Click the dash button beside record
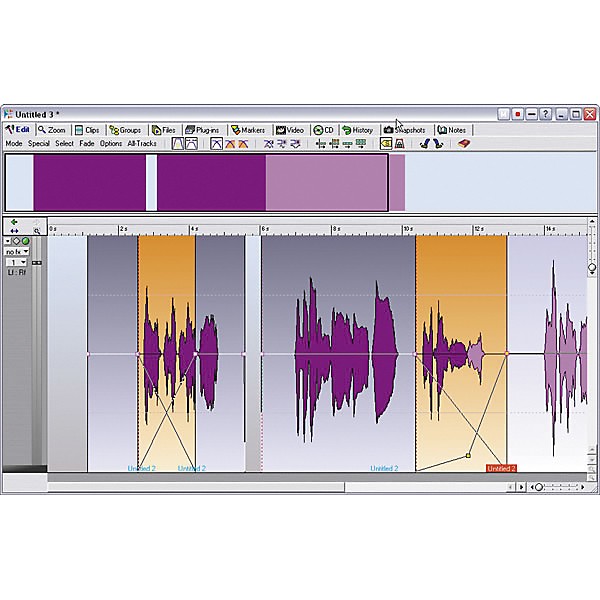The image size is (600, 600). (x=532, y=114)
